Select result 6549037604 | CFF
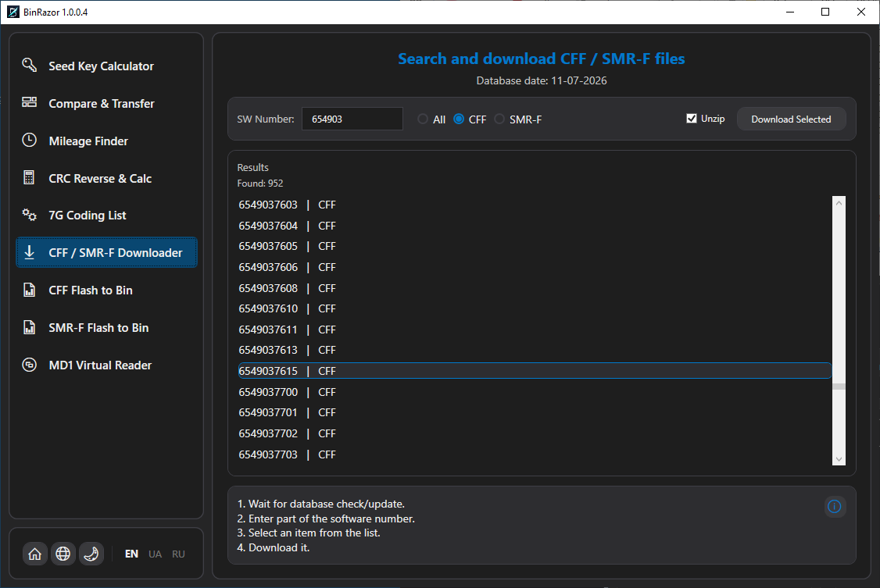This screenshot has width=880, height=588. (x=535, y=226)
